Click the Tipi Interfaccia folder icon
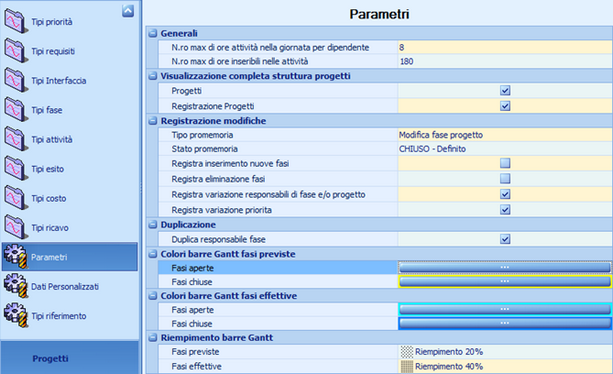Viewport: 613px width, 374px height. click(x=16, y=80)
